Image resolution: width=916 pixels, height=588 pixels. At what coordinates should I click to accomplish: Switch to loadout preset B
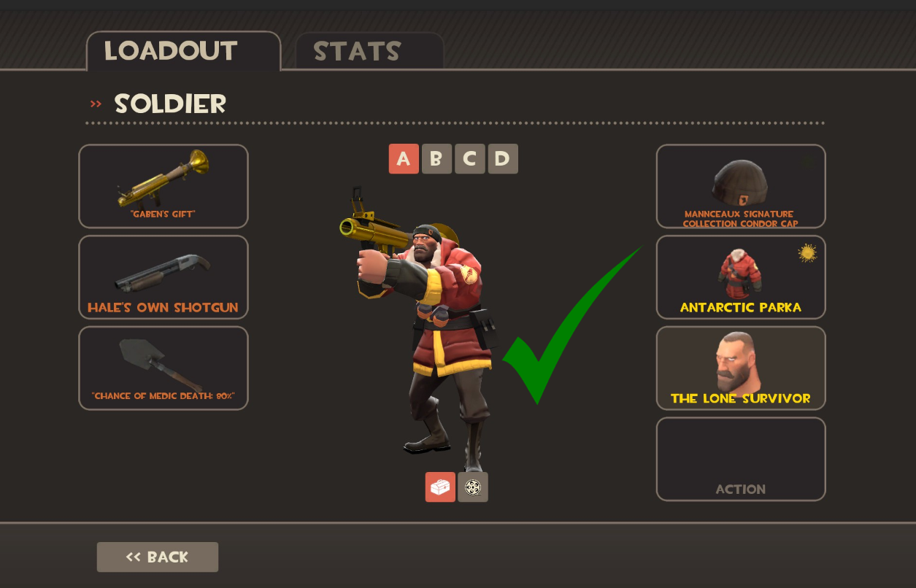point(436,158)
